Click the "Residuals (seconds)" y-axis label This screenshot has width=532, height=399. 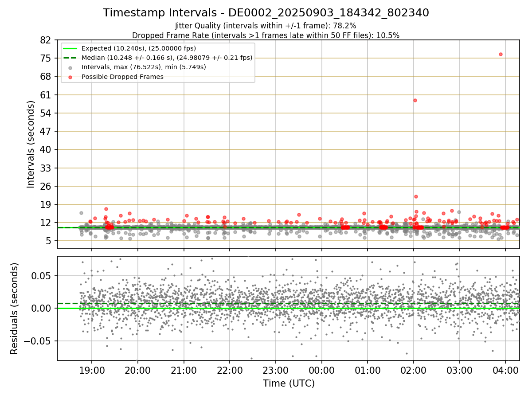15,308
